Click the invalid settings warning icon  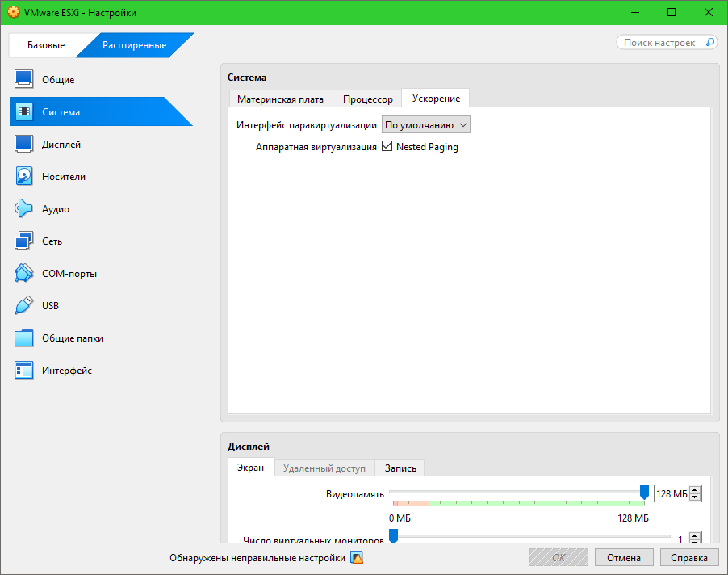(357, 558)
